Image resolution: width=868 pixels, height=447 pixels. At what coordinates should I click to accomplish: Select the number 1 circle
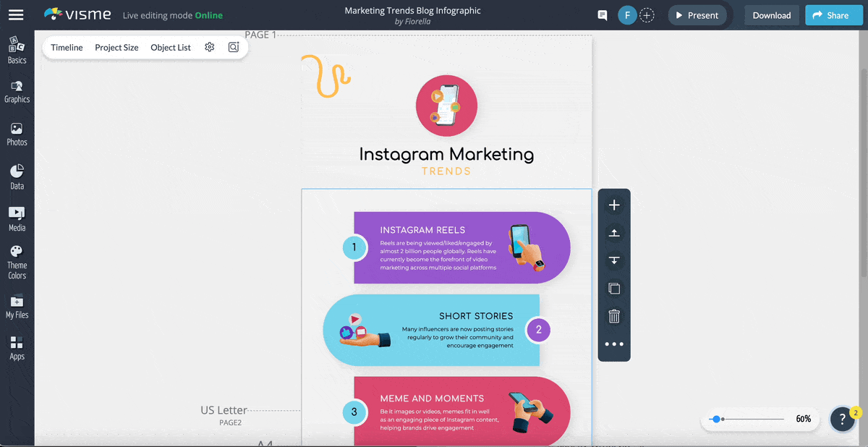coord(354,247)
